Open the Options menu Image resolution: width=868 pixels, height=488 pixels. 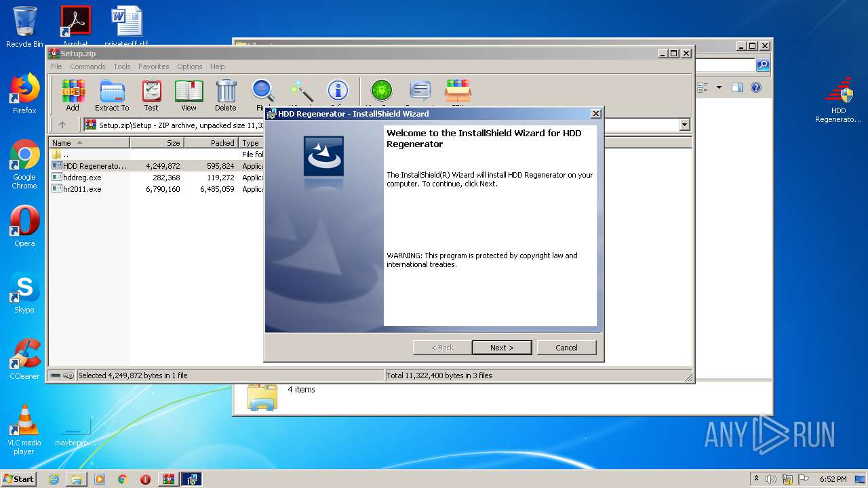point(190,66)
